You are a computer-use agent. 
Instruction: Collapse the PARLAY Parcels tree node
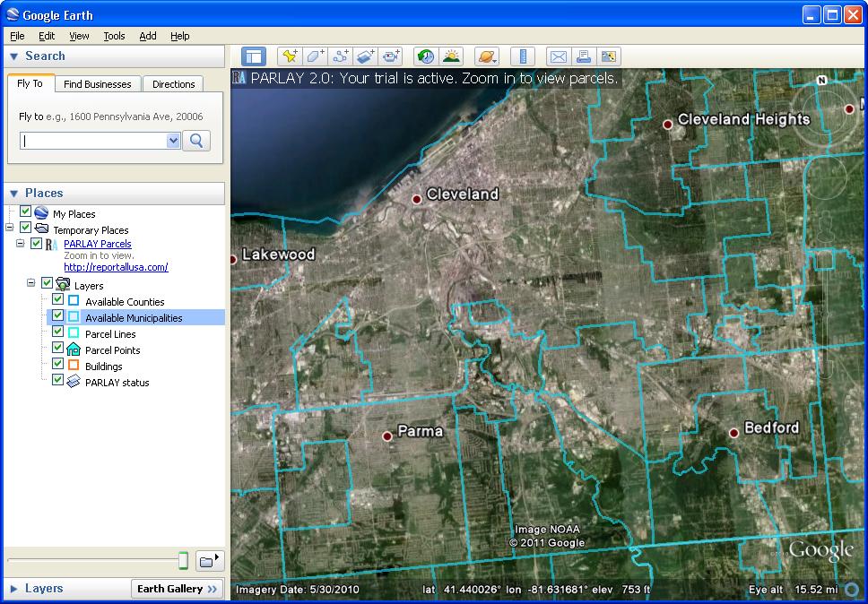(x=21, y=243)
